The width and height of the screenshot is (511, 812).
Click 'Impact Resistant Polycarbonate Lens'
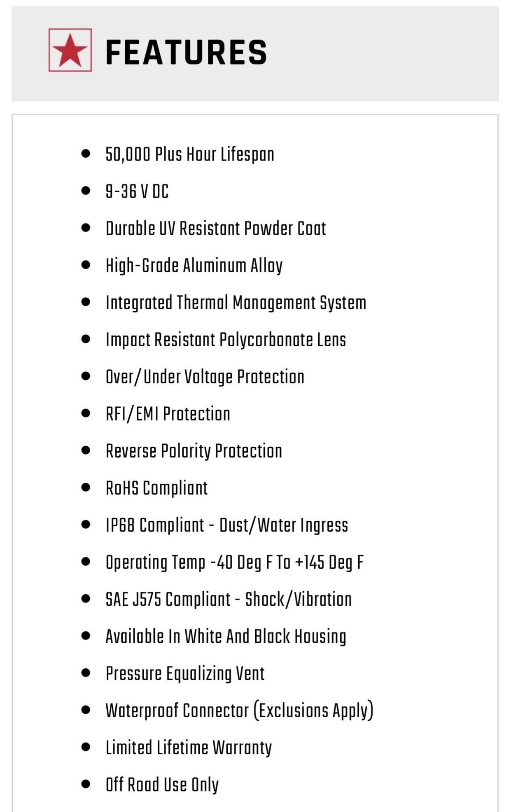(x=226, y=340)
